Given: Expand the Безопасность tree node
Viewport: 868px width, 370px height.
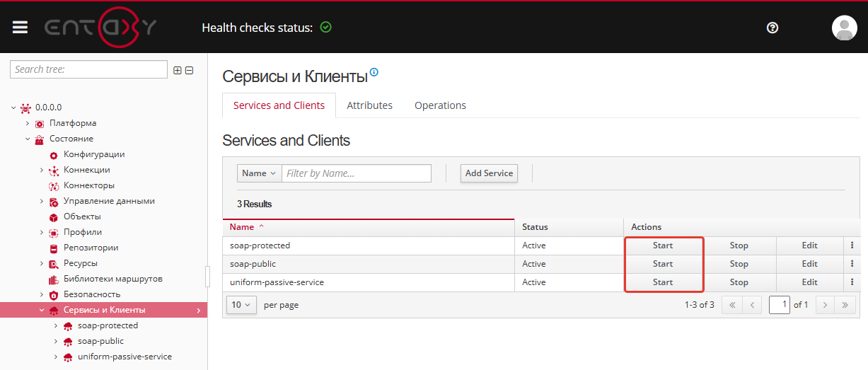Looking at the screenshot, I should [42, 294].
